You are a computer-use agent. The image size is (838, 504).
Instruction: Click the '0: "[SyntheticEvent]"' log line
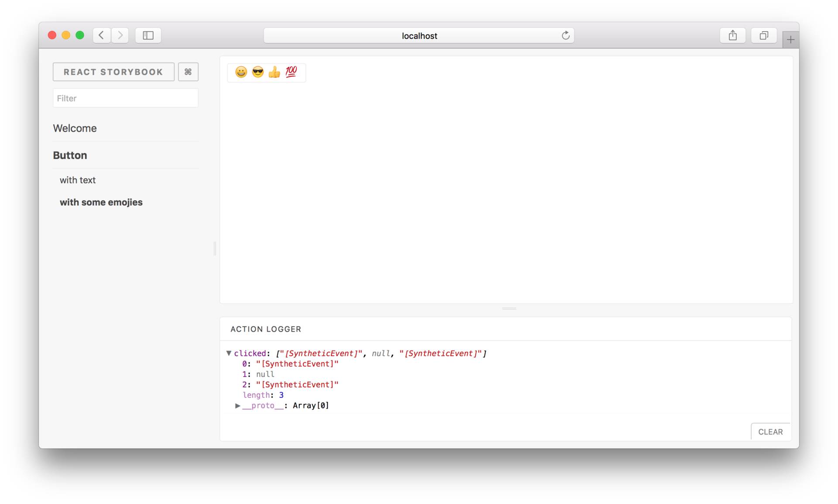[290, 364]
